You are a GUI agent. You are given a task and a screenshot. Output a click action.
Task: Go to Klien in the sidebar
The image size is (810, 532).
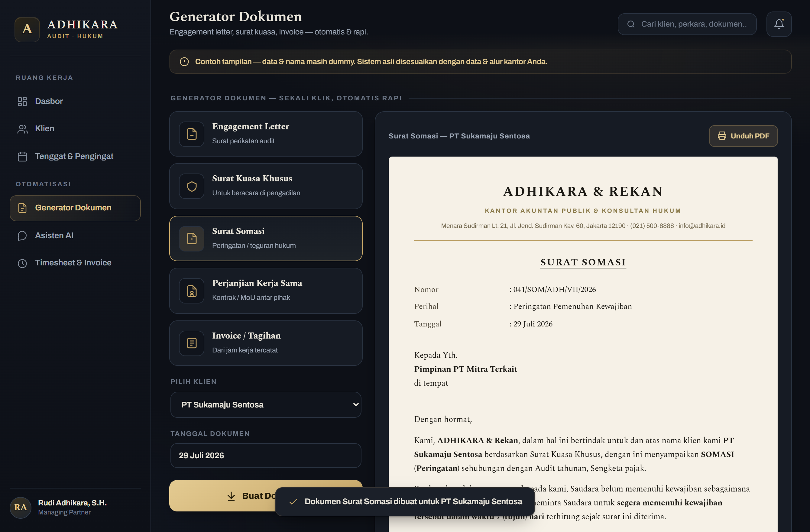75,129
